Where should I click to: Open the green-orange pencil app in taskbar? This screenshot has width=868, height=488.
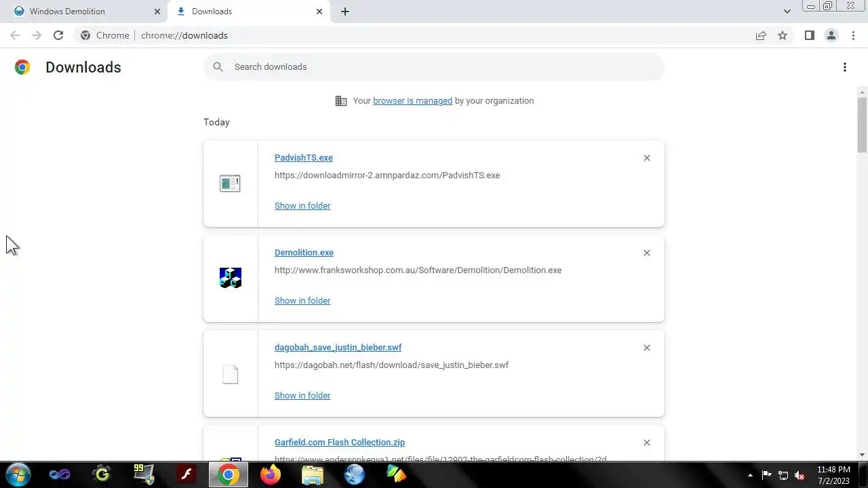point(396,474)
